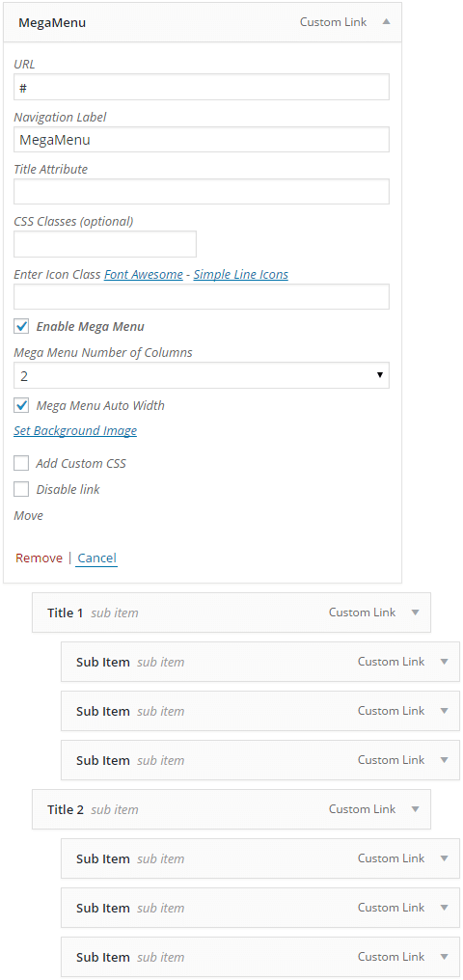
Task: Cancel editing the MegaMenu item
Action: (x=96, y=558)
